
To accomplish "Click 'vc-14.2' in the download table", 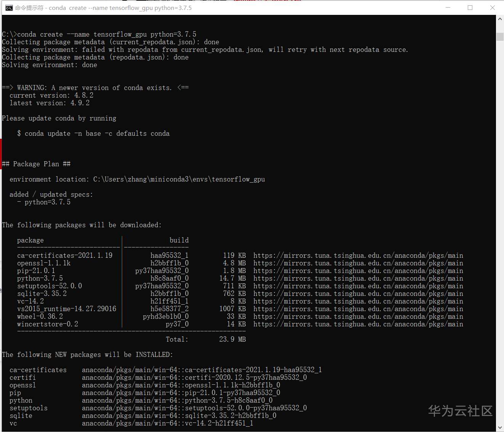I will (30, 301).
